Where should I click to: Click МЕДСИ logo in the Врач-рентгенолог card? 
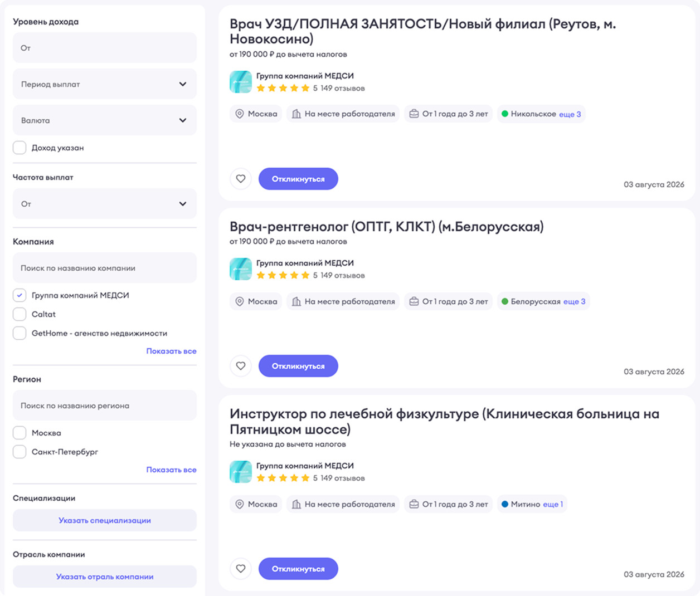241,269
